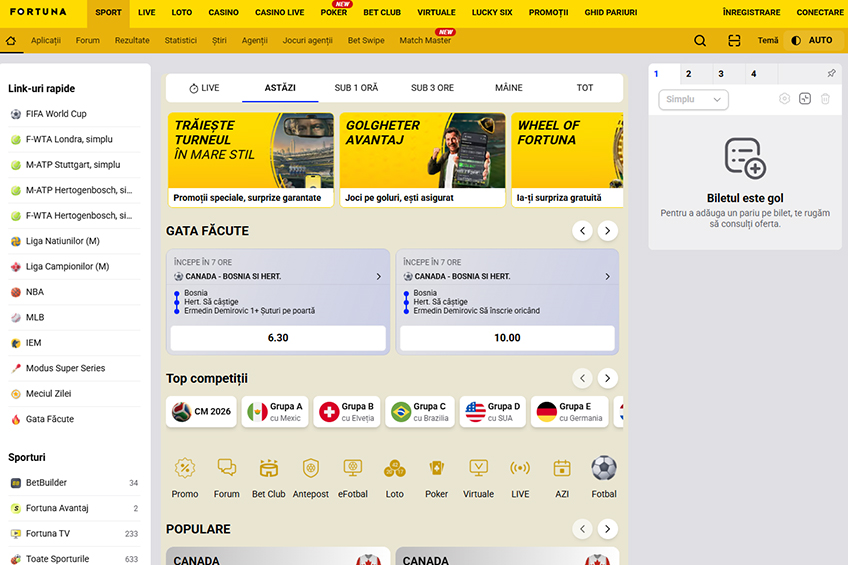This screenshot has width=848, height=565.
Task: Open the Virtuale screen icon
Action: coord(478,468)
